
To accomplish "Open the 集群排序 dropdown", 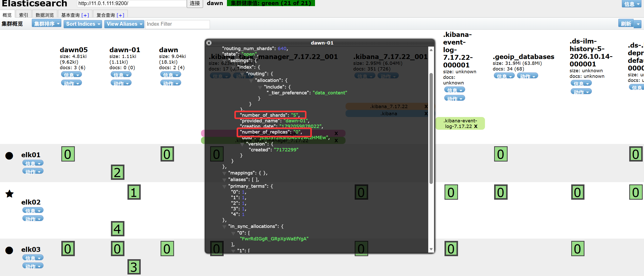I will (47, 24).
